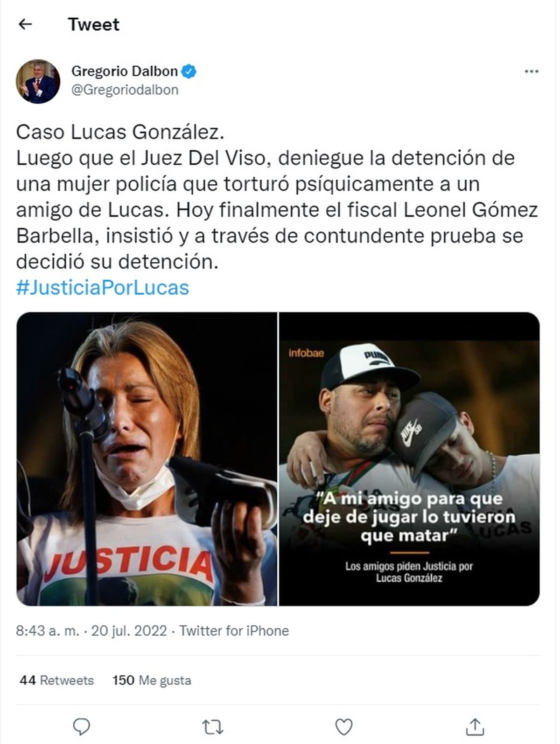560x744 pixels.
Task: Click the 20 jul. 2022 date
Action: (129, 631)
